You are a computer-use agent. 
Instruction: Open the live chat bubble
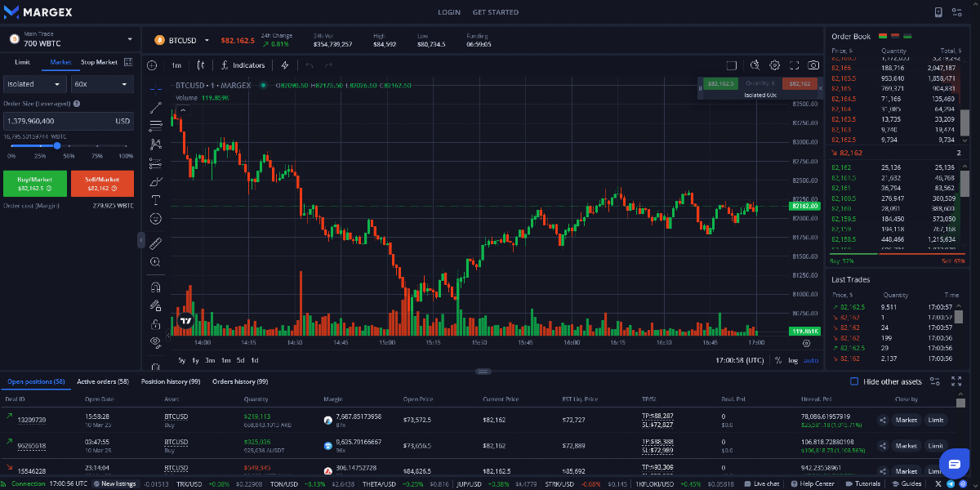click(x=954, y=462)
